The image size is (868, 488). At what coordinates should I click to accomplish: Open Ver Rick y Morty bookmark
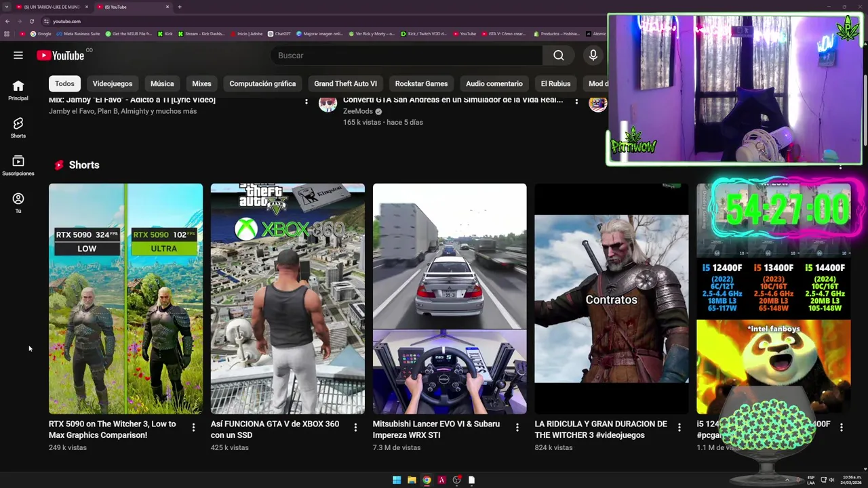pyautogui.click(x=371, y=34)
